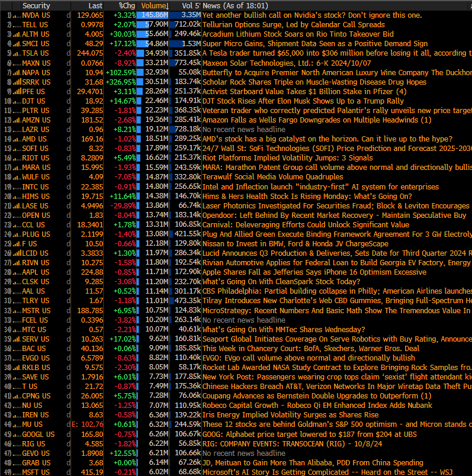472x476 pixels.
Task: Click the activity bars icon beside AMD US
Action: click(x=17, y=139)
